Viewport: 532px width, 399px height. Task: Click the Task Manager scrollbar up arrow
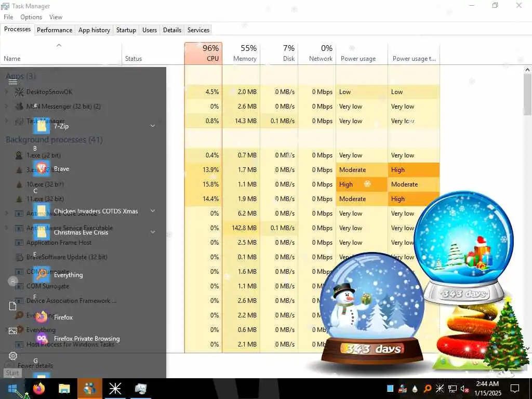coord(527,70)
